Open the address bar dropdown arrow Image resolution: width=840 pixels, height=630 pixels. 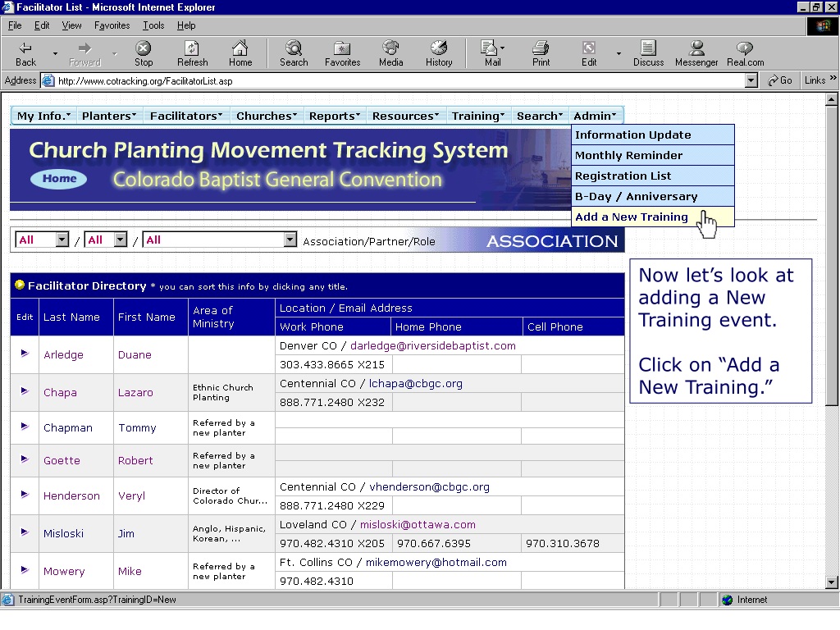[751, 81]
